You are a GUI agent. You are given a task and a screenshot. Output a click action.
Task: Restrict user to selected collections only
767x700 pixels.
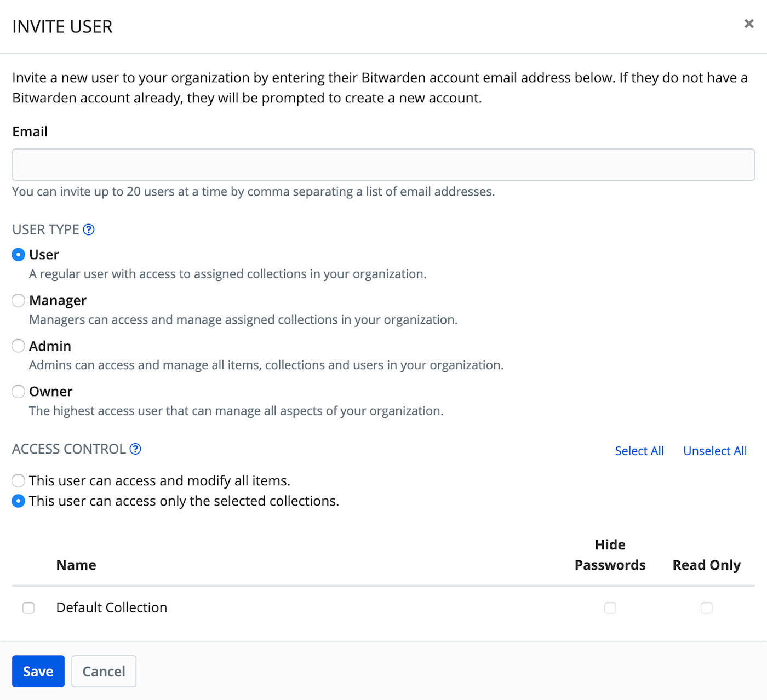pos(18,501)
